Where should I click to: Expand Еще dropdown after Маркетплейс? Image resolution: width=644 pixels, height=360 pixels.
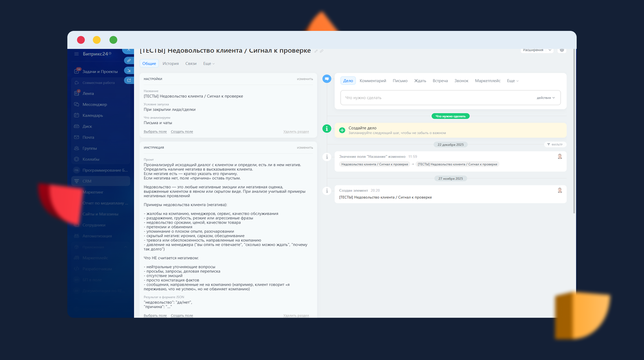513,81
